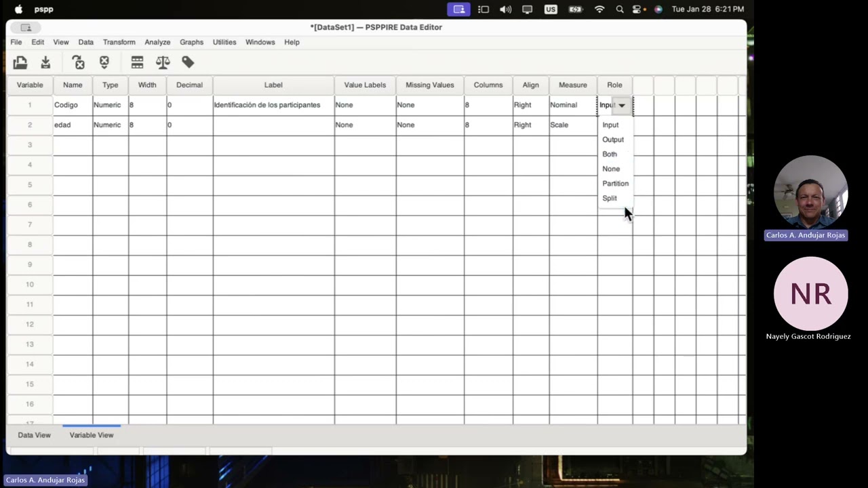The height and width of the screenshot is (488, 868).
Task: Click the Save data toolbar icon
Action: pos(45,62)
